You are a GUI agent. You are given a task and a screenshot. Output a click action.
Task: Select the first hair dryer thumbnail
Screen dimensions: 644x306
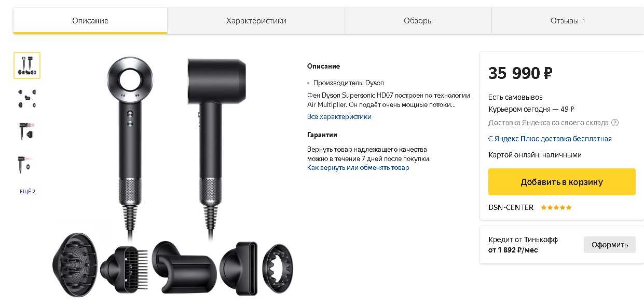coord(27,65)
